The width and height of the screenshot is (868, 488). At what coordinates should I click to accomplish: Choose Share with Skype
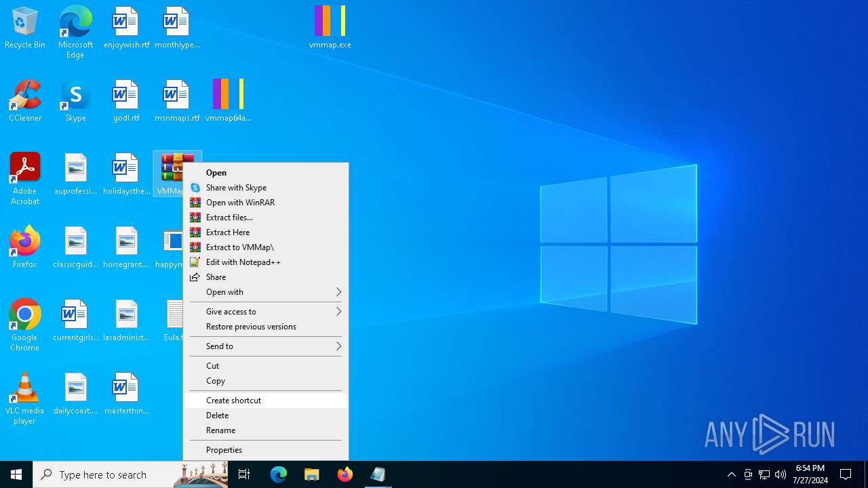266,188
